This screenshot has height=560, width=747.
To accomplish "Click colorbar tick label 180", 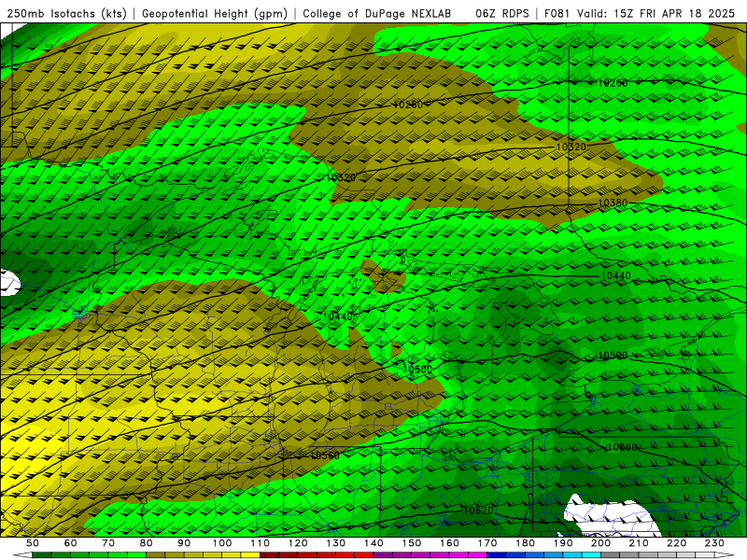I will [x=525, y=543].
